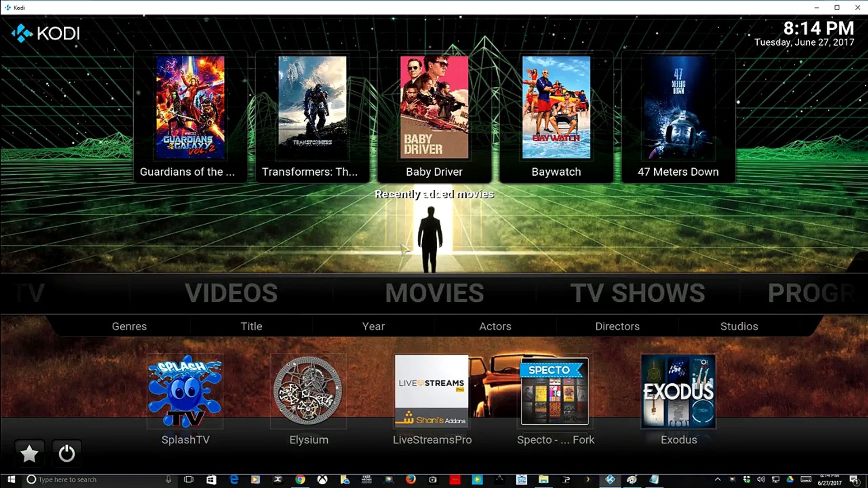
Task: Open the Studios submenu
Action: tap(739, 326)
